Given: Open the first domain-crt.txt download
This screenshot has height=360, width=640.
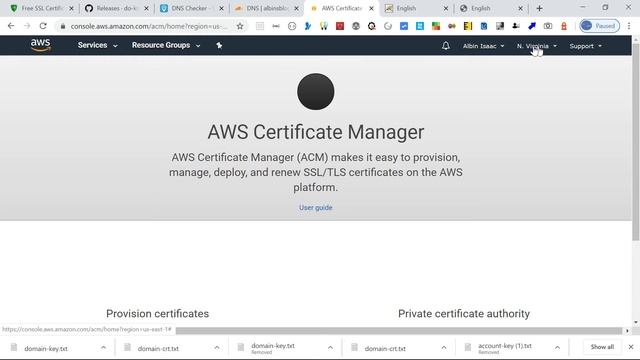Looking at the screenshot, I should tap(158, 349).
